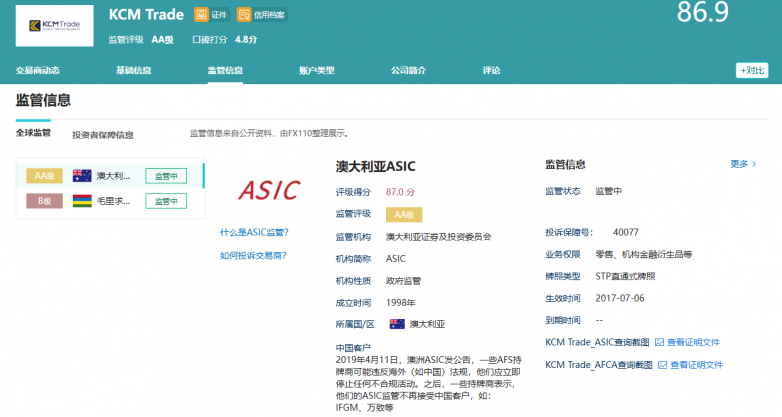Click the 政府监管 机构性质 value
The image size is (782, 417).
click(403, 281)
